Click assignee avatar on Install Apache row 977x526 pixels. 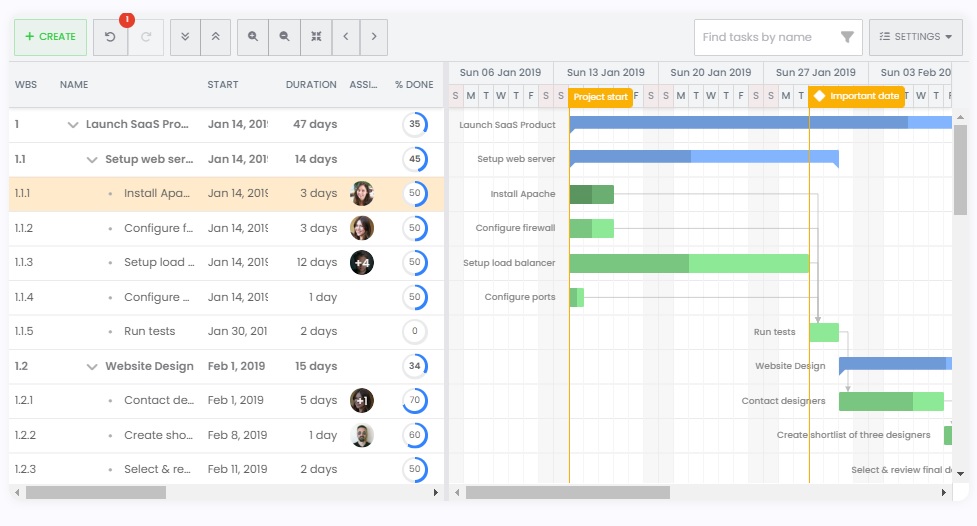[x=362, y=194]
